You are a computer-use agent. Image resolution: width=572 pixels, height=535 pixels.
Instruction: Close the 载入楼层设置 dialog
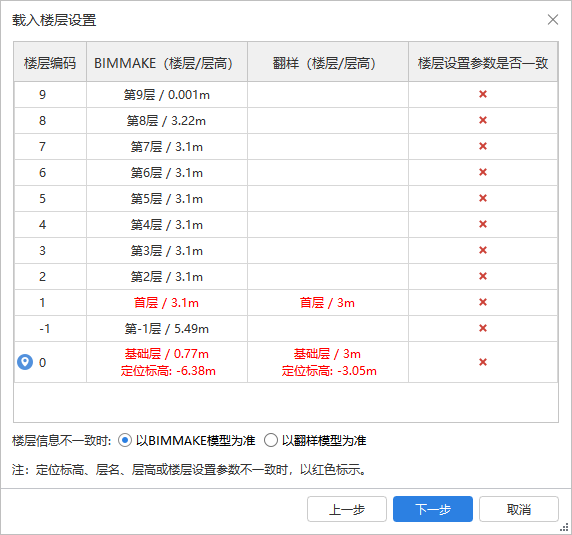tap(553, 20)
